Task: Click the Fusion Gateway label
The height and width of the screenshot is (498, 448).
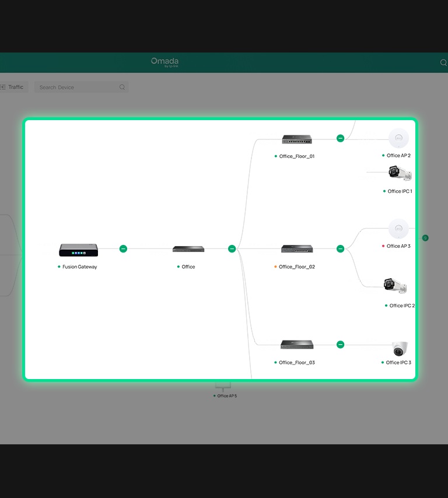Action: click(x=79, y=267)
